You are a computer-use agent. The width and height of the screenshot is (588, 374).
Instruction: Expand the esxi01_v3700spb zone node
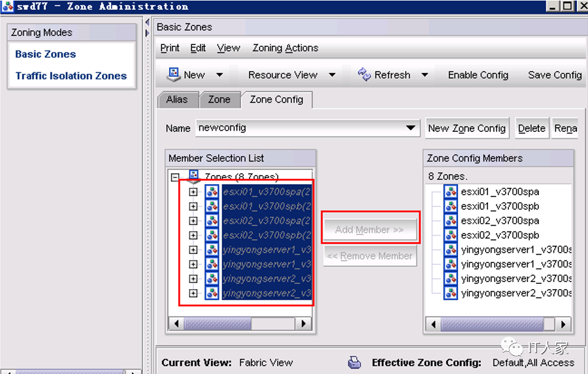(193, 206)
